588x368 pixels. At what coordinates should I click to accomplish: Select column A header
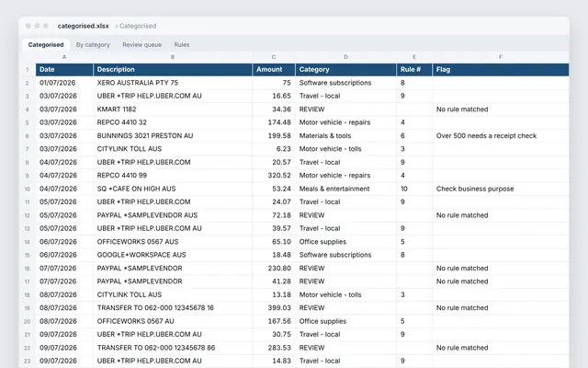click(64, 57)
